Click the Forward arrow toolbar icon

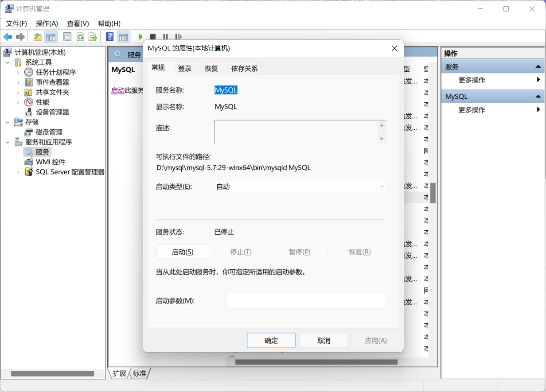[20, 37]
